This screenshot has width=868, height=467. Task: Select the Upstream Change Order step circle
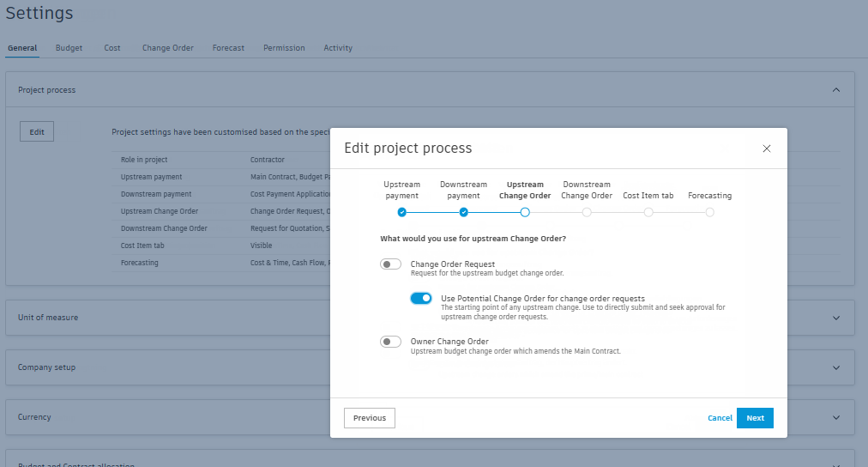[525, 212]
